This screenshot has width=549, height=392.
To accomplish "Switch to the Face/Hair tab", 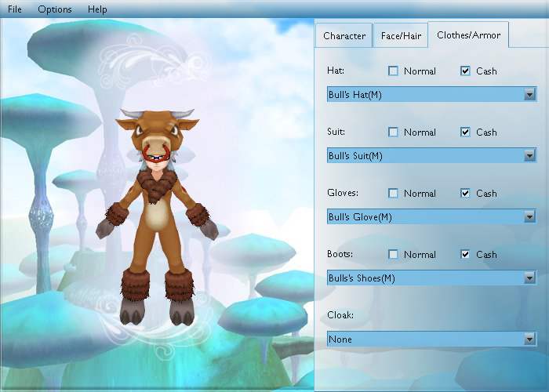I will (x=401, y=35).
